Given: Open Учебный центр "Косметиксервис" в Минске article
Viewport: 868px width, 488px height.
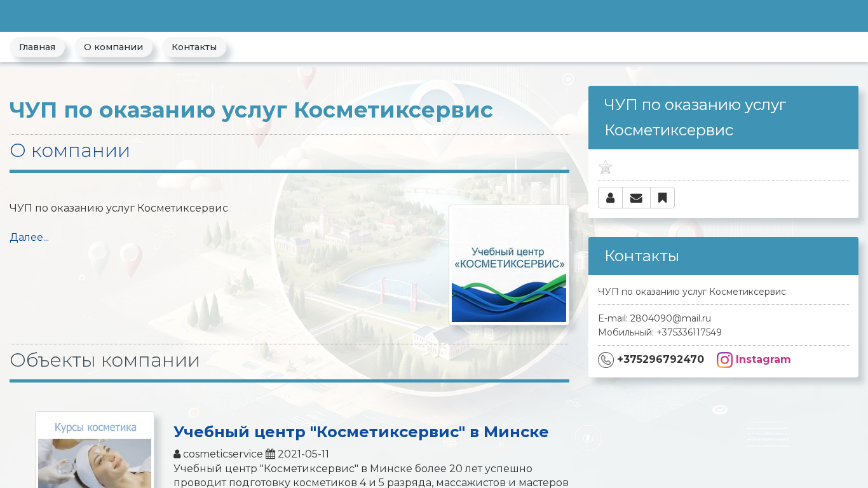Looking at the screenshot, I should tap(361, 432).
